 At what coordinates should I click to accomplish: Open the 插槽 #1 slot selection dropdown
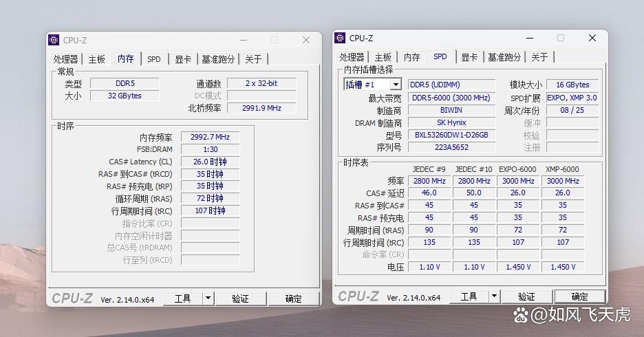[x=396, y=85]
